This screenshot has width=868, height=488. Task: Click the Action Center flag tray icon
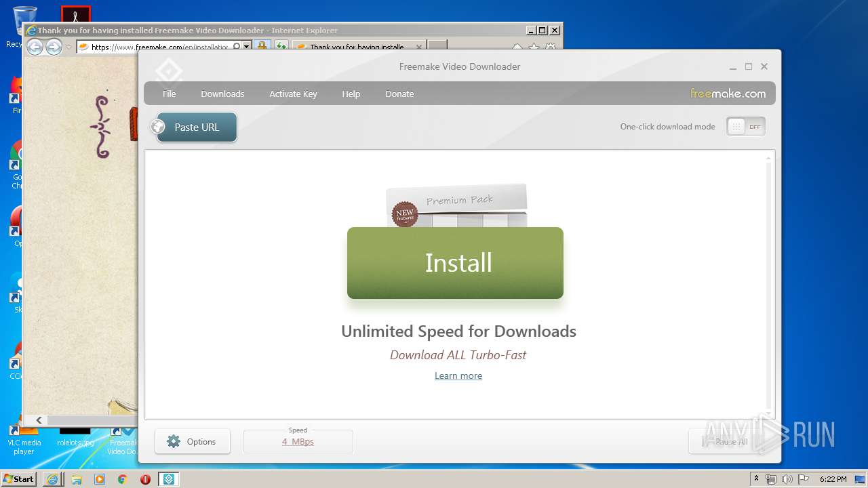point(802,479)
